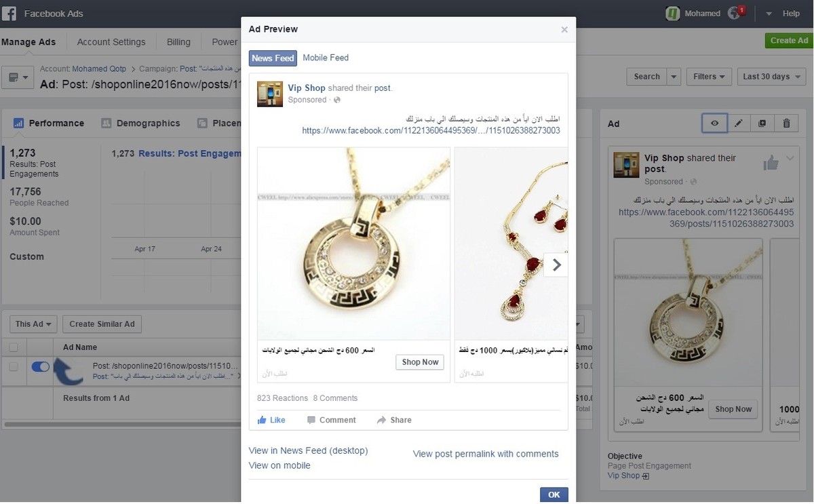Click the red gem necklace image in preview
Screen dimensions: 814x504
[511, 244]
